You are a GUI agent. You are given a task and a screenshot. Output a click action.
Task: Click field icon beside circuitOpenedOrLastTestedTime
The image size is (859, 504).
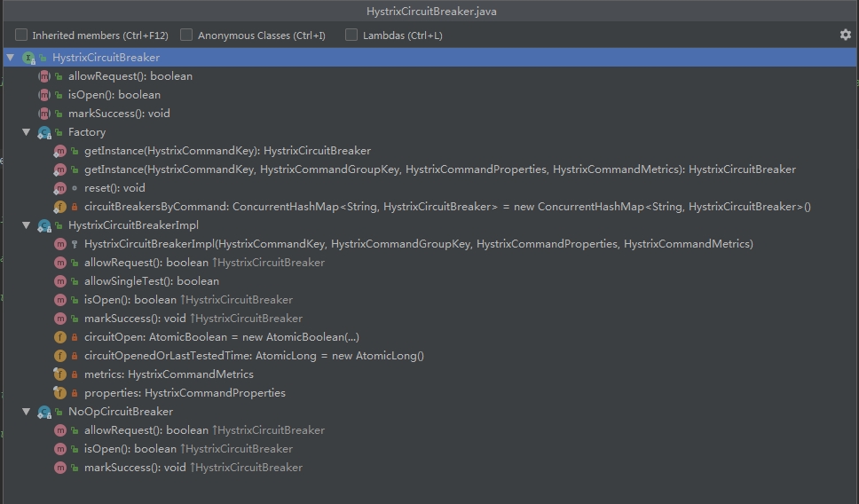tap(60, 356)
